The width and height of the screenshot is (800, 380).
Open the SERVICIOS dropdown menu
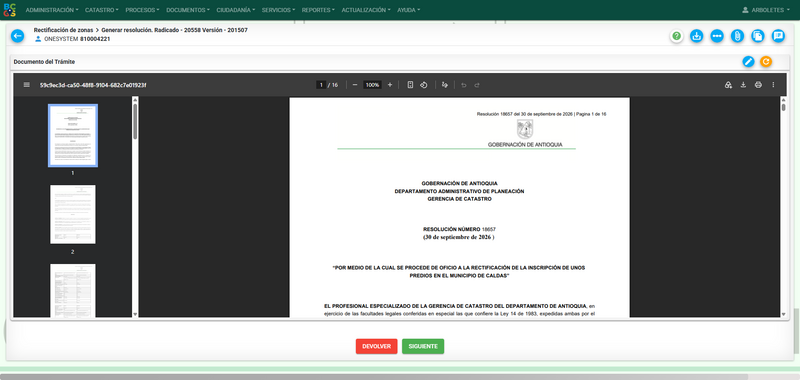point(279,10)
